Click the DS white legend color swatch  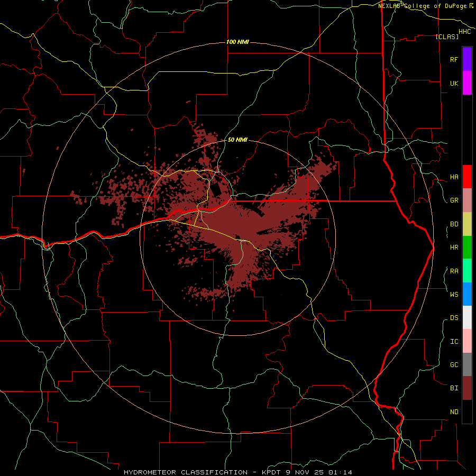tap(467, 317)
